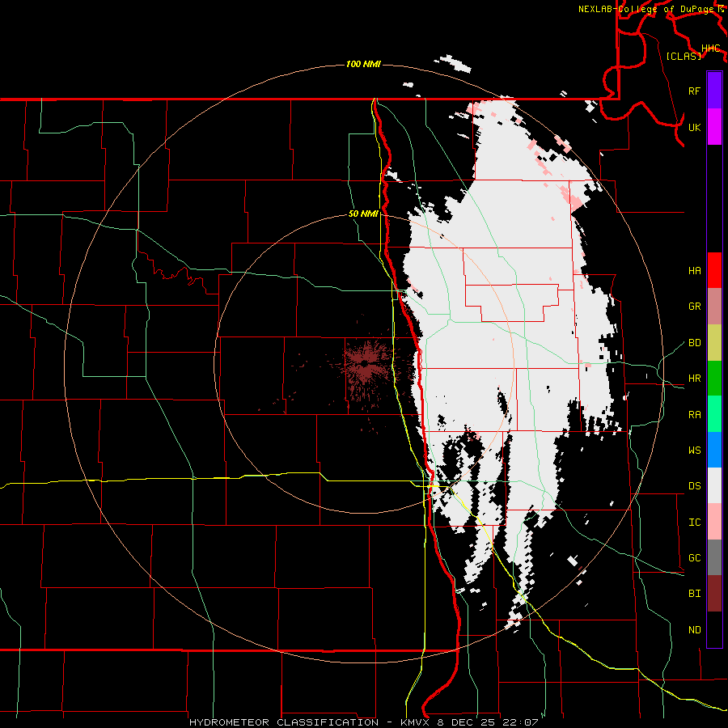Click the '50 NMI' range ring label

(x=363, y=214)
